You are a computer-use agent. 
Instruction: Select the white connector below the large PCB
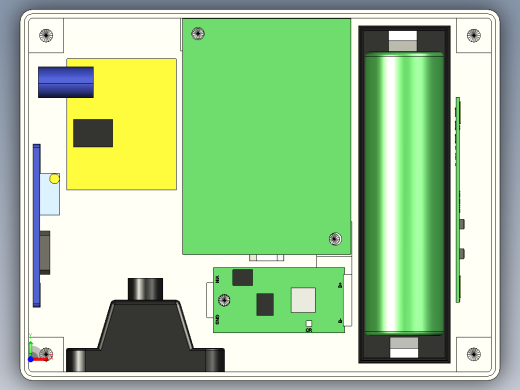(267, 258)
